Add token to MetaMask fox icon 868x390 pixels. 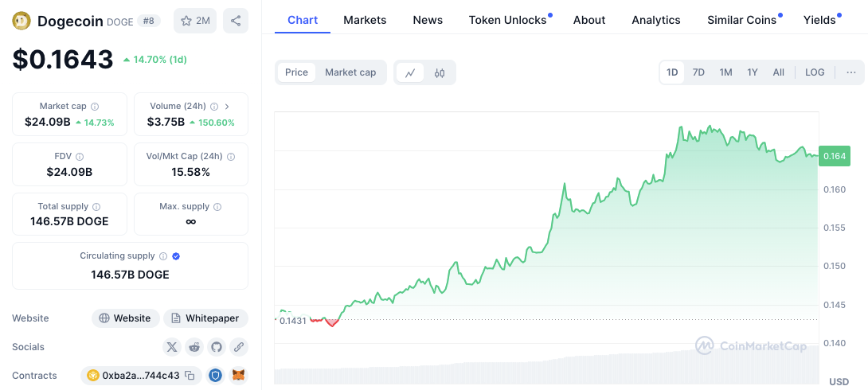[239, 375]
